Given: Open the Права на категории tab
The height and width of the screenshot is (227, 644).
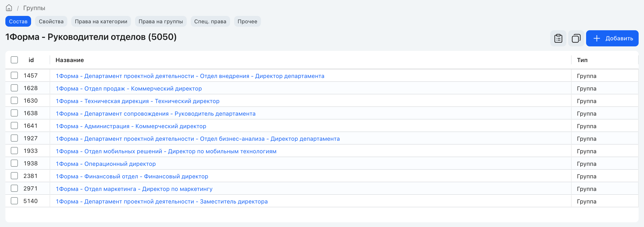Looking at the screenshot, I should point(101,22).
